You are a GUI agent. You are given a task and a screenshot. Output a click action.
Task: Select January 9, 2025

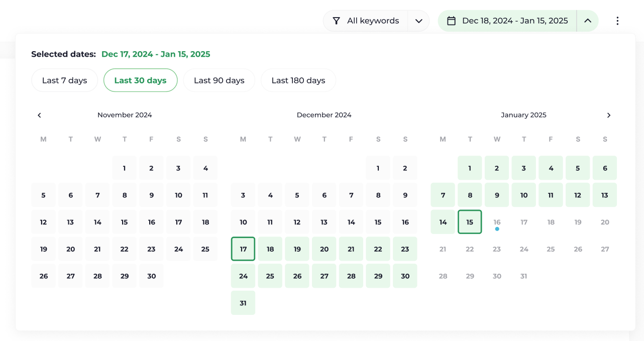coord(497,195)
